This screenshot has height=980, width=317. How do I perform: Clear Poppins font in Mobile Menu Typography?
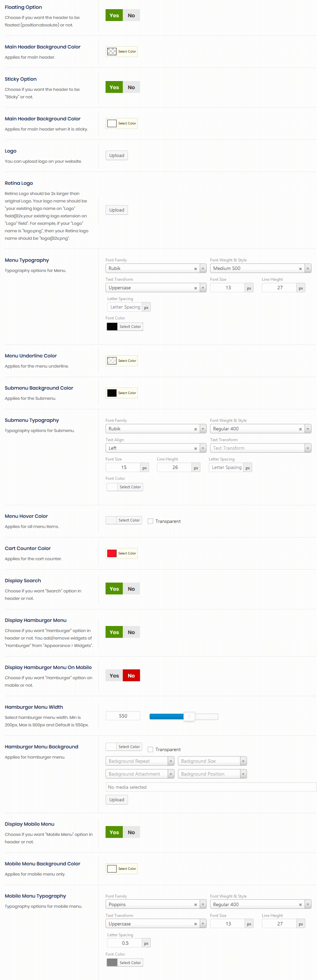[x=195, y=905]
